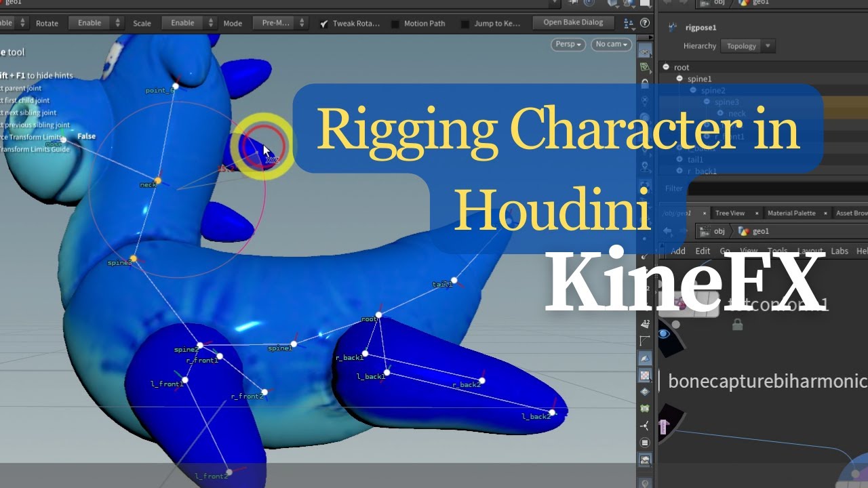Select the tail1 joint in viewport
Screen dimensions: 868x488
click(x=454, y=280)
